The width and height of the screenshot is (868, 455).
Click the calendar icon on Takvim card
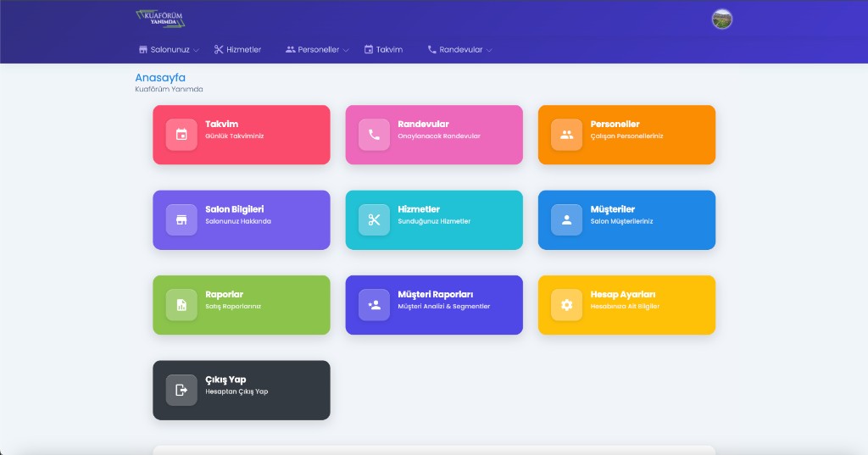tap(181, 135)
